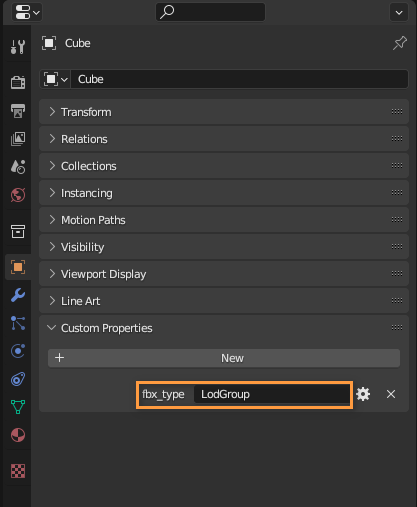Edit the fbx_type property via gear icon
Viewport: 417px width, 507px height.
click(x=363, y=394)
